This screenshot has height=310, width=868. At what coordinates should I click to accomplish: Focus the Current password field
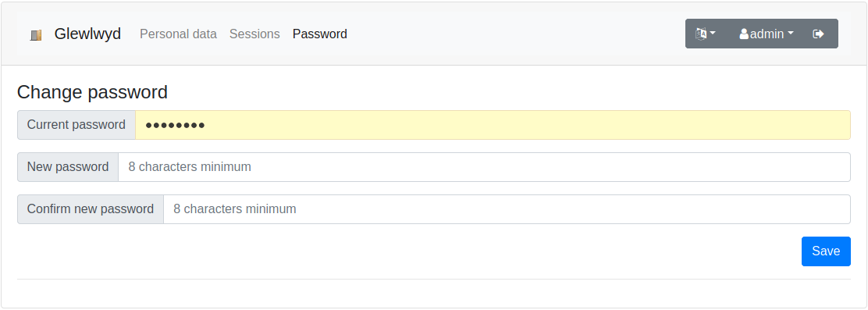pyautogui.click(x=493, y=125)
